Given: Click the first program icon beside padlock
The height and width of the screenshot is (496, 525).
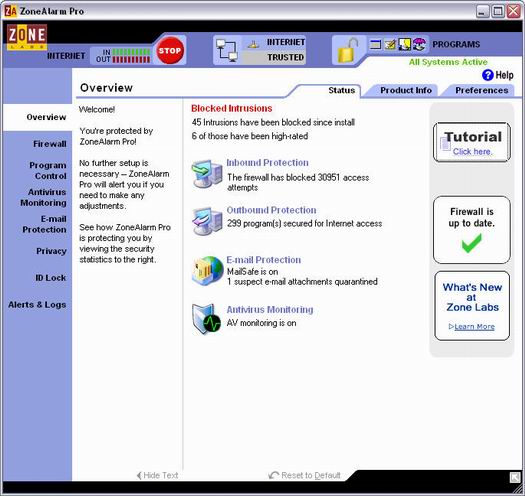Looking at the screenshot, I should point(375,44).
